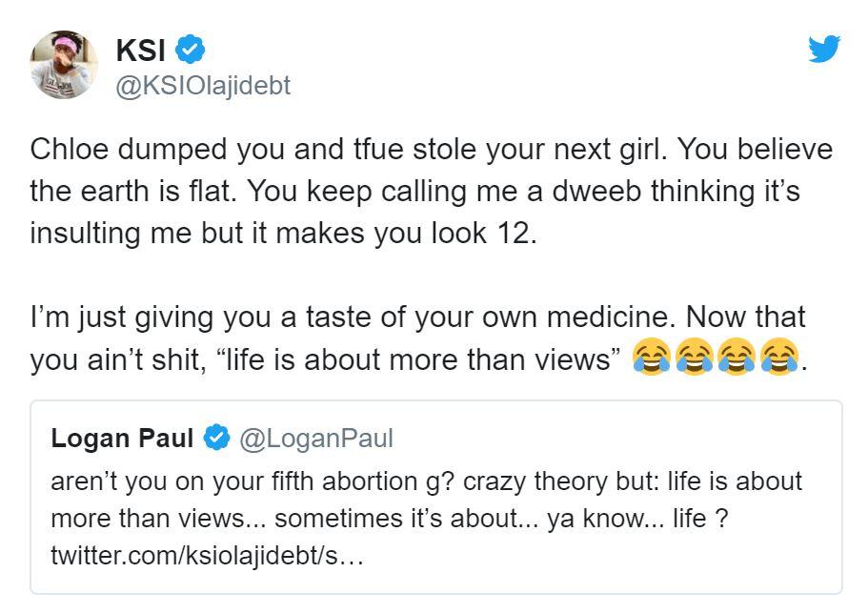This screenshot has width=868, height=614.
Task: Open KSI's profile picture
Action: pos(64,65)
